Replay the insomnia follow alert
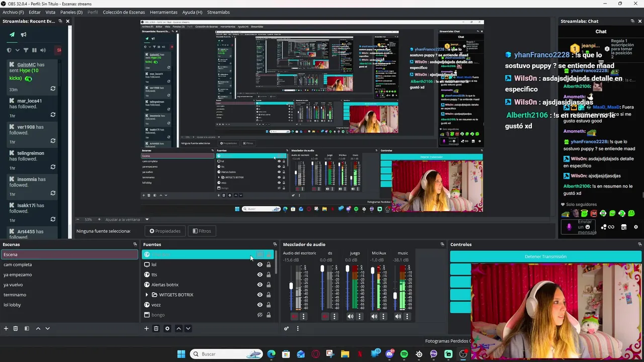 (53, 193)
